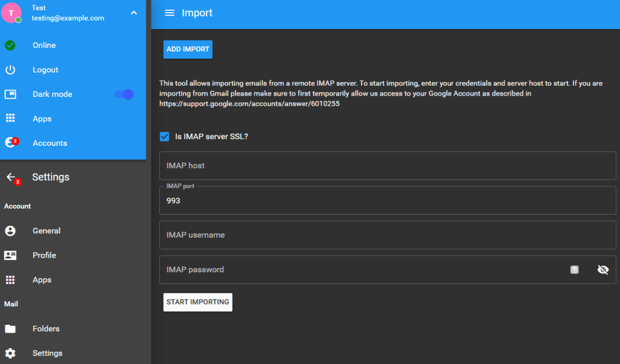The image size is (620, 364).
Task: Open the hamburger menu beside Import
Action: [170, 12]
